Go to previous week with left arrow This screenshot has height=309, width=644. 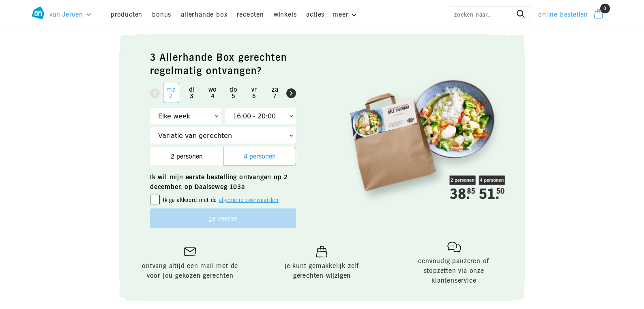[x=155, y=93]
